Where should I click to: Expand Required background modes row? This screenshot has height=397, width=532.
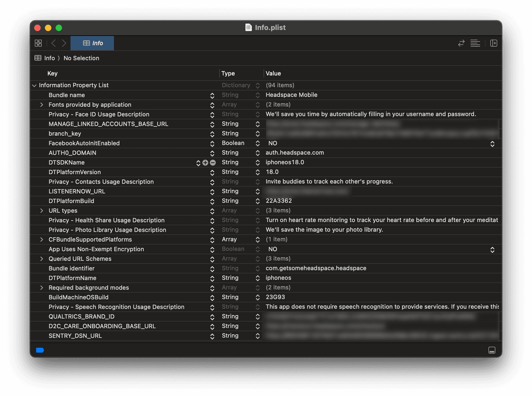tap(42, 287)
